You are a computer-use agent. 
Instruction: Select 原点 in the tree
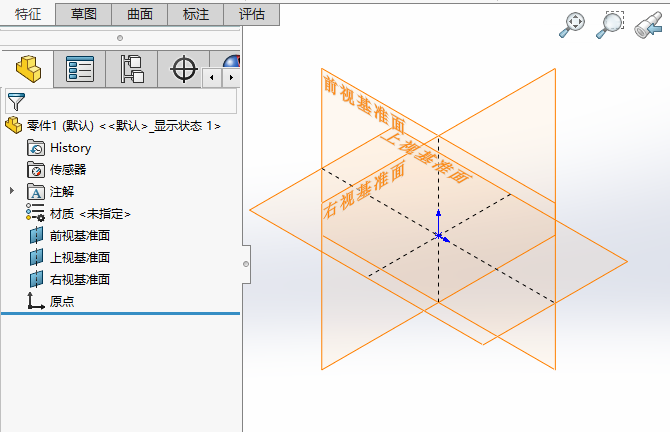(x=62, y=302)
